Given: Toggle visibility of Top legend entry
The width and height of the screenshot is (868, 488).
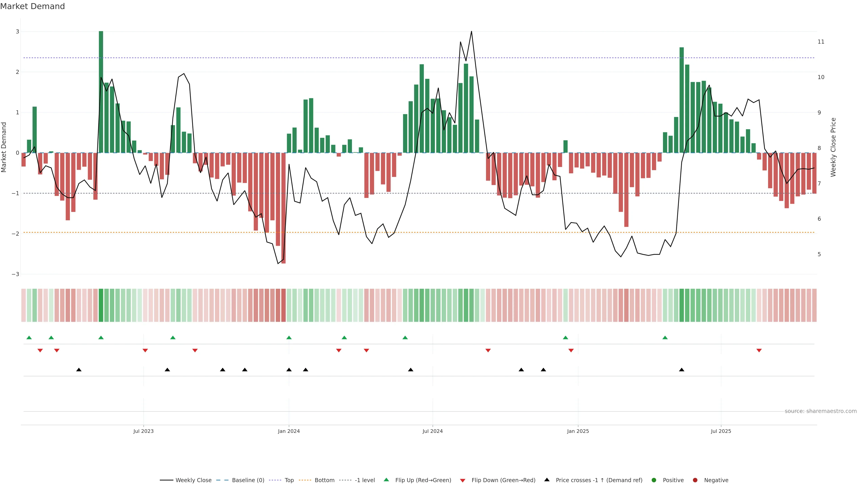Looking at the screenshot, I should pyautogui.click(x=289, y=480).
